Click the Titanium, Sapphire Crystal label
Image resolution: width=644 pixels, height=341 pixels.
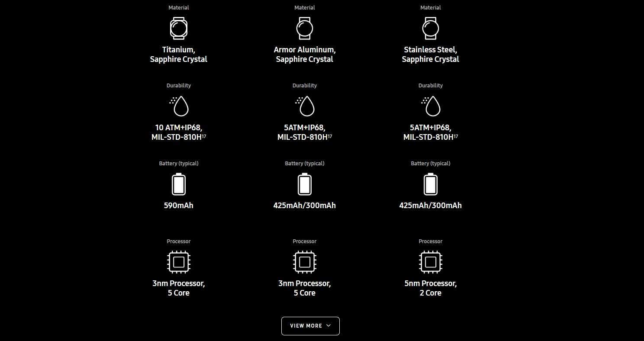point(179,55)
